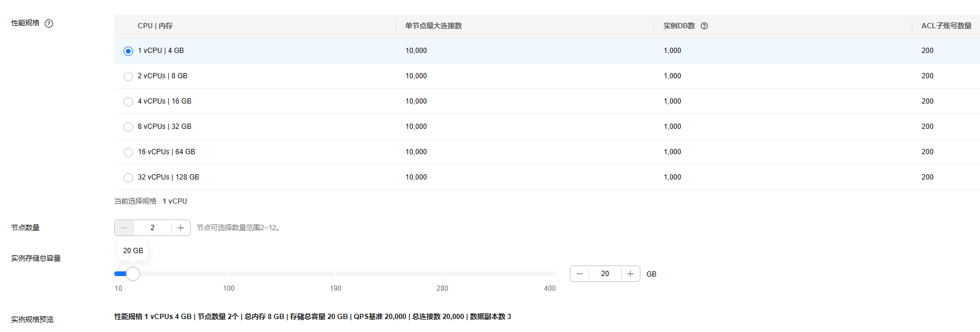
Task: Decrease node count with minus button
Action: pos(124,228)
